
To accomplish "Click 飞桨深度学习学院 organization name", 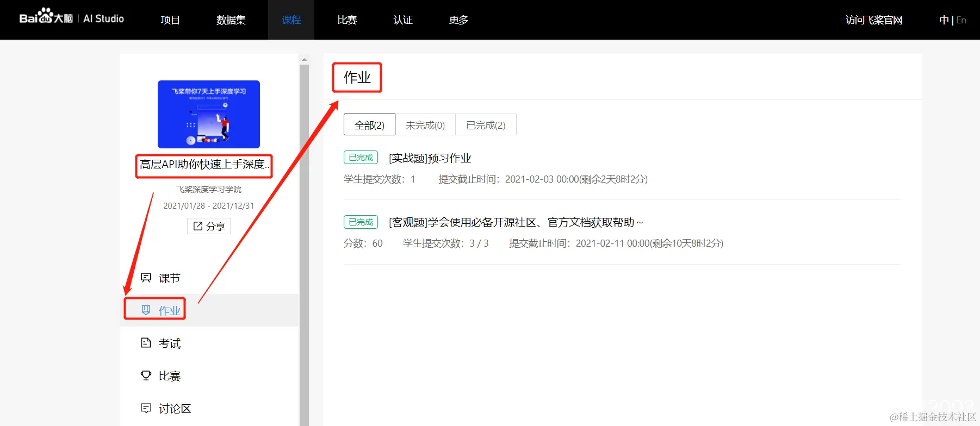I will [x=209, y=189].
